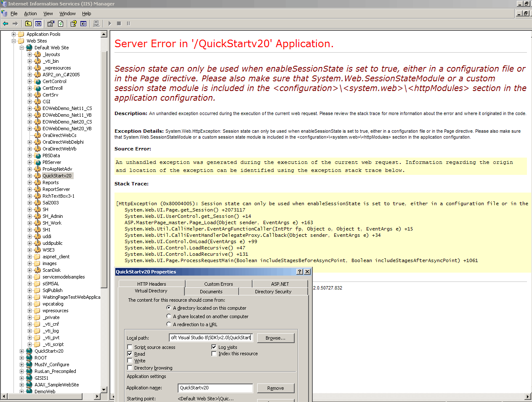The height and width of the screenshot is (402, 532).
Task: Collapse the Web Sites tree node
Action: [13, 41]
